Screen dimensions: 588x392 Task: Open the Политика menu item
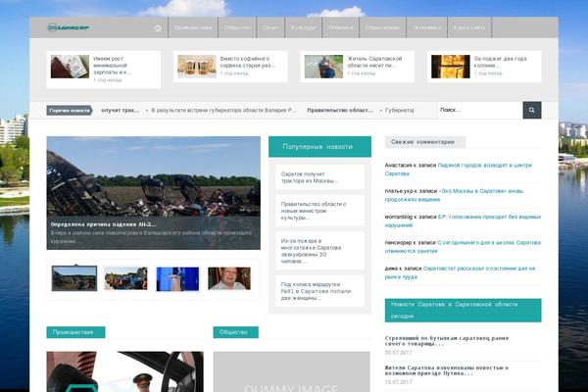pyautogui.click(x=340, y=27)
